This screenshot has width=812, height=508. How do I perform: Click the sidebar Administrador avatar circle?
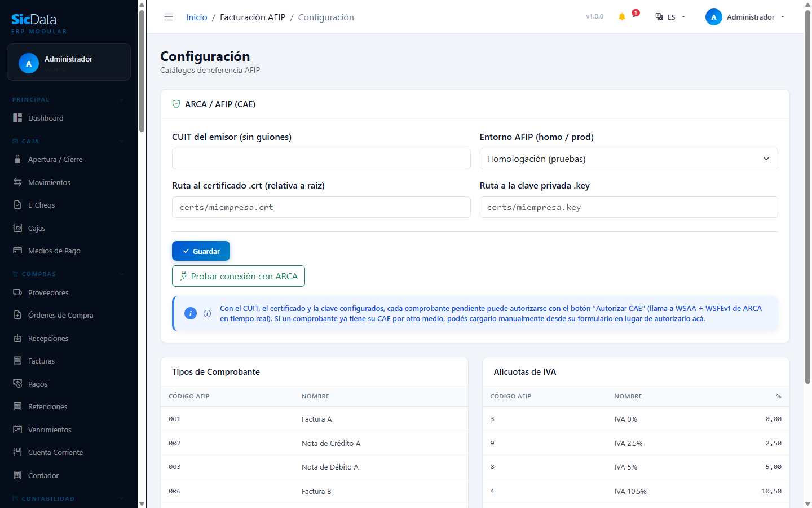[x=29, y=63]
